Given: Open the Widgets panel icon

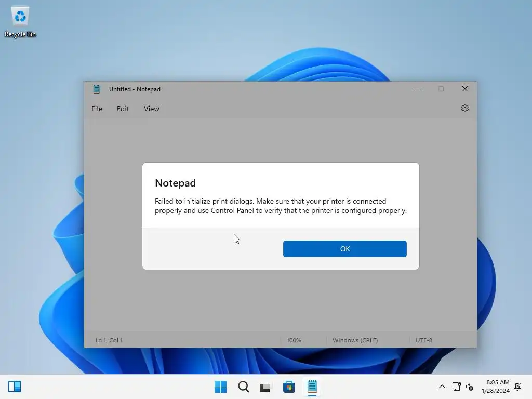Looking at the screenshot, I should click(x=15, y=387).
